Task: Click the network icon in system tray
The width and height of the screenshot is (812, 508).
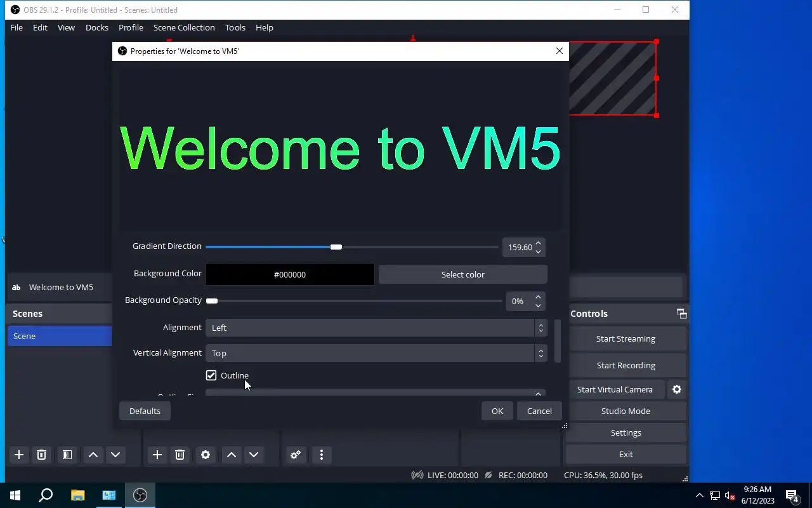Action: [x=715, y=496]
